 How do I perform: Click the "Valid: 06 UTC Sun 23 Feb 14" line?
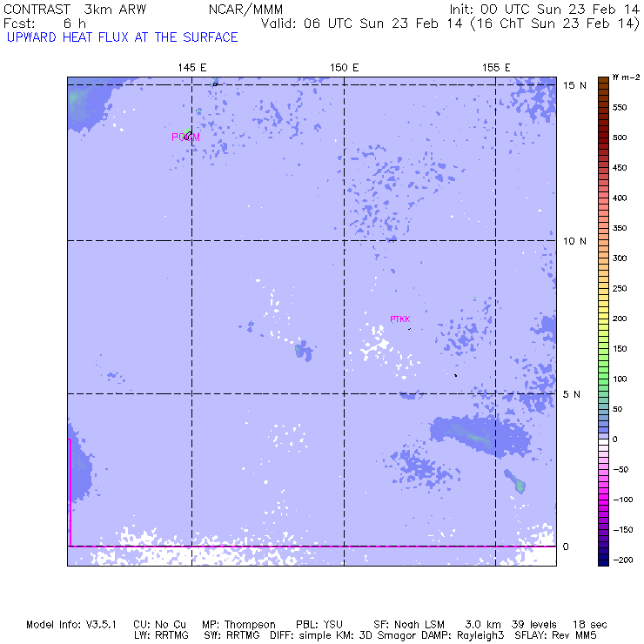(361, 23)
